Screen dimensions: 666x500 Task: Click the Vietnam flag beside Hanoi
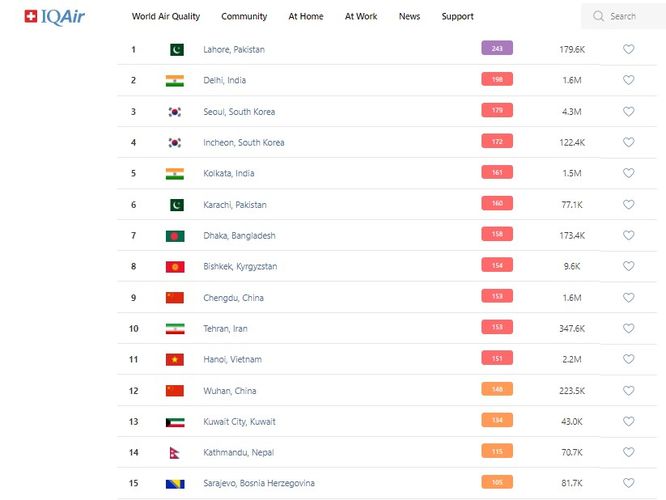point(175,360)
